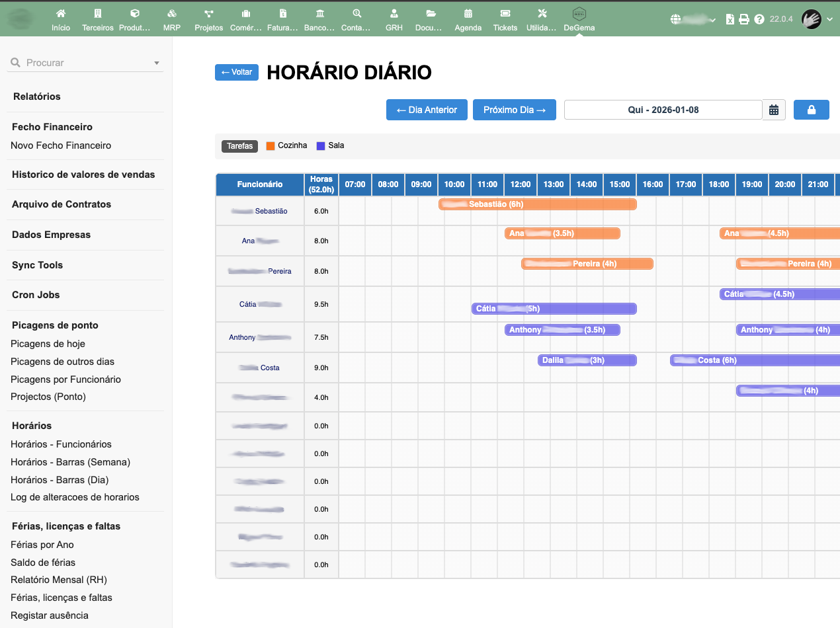Select Picagens de hoje in sidebar
The width and height of the screenshot is (840, 628).
point(48,344)
